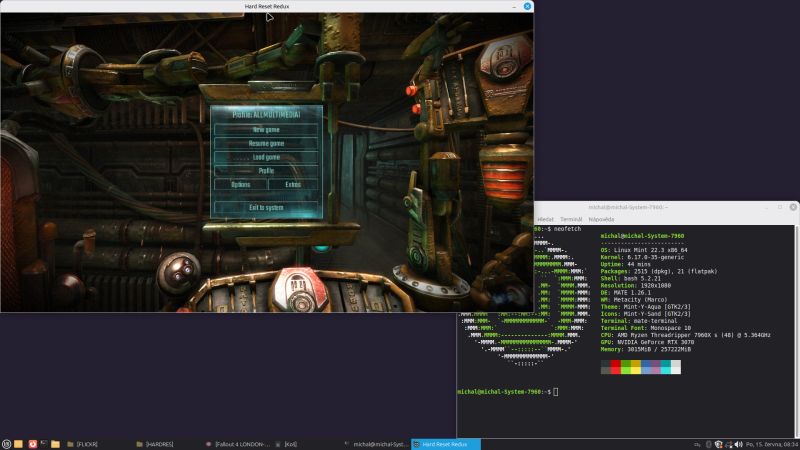800x450 pixels.
Task: Click the green color block in neofetch output
Action: (x=626, y=367)
